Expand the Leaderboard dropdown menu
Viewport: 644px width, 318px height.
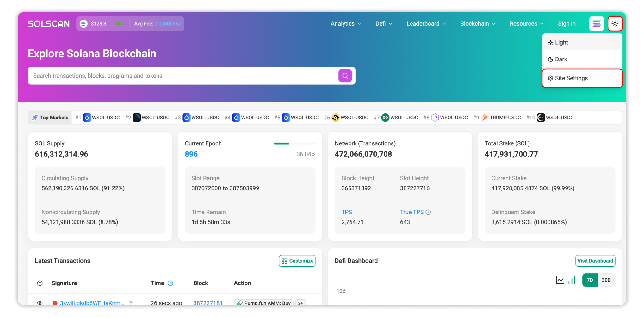tap(426, 24)
